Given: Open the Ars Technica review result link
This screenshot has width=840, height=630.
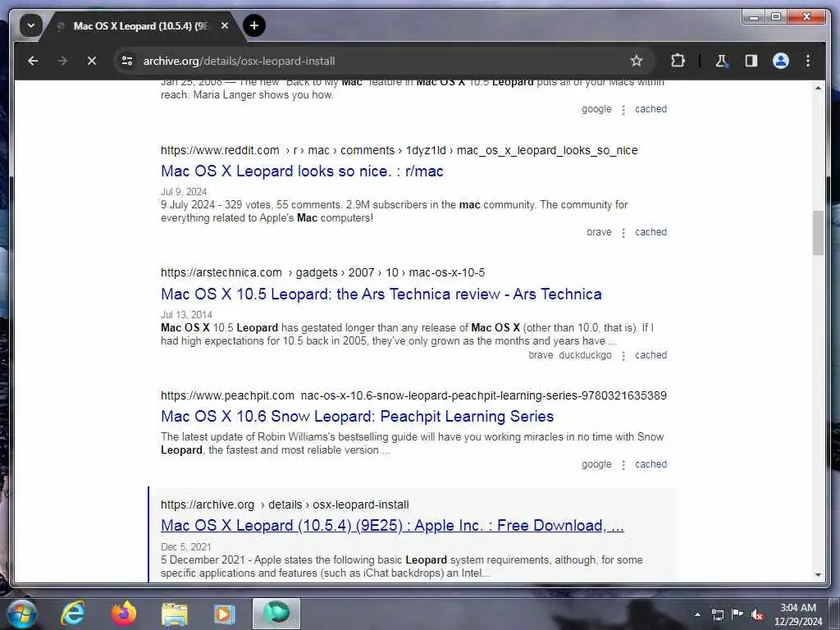Looking at the screenshot, I should 381,294.
